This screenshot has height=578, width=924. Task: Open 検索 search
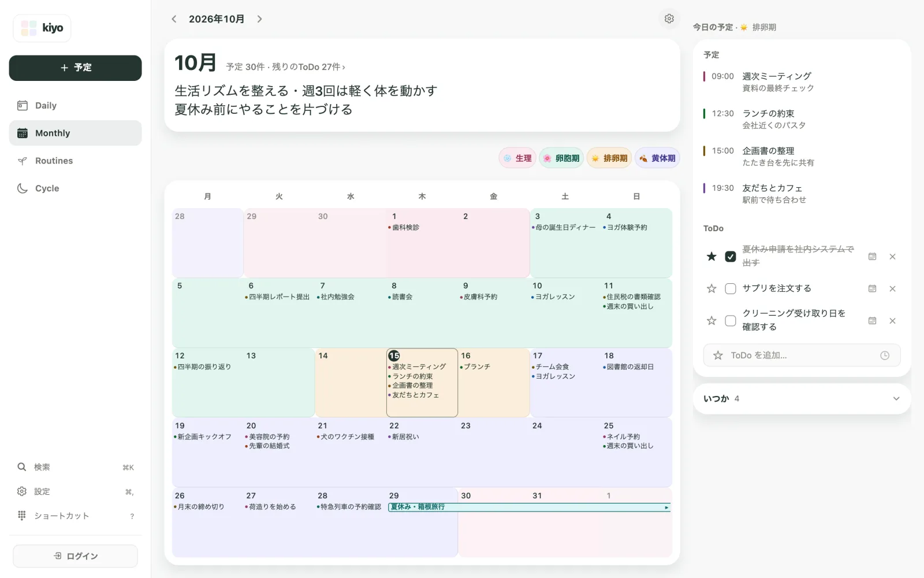tap(75, 467)
